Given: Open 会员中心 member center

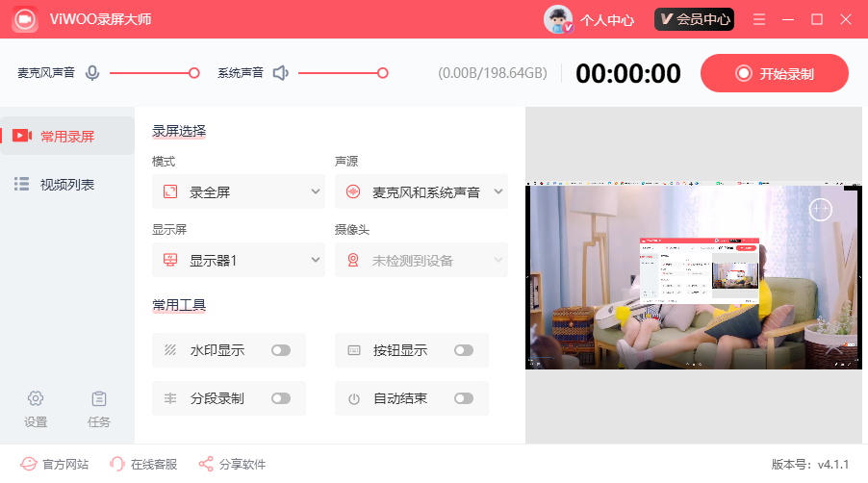Looking at the screenshot, I should [x=694, y=19].
